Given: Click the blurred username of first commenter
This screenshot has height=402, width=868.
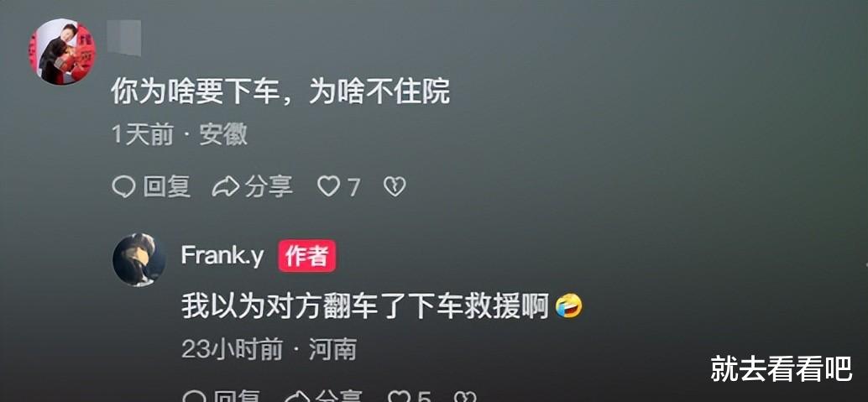Looking at the screenshot, I should (x=124, y=38).
